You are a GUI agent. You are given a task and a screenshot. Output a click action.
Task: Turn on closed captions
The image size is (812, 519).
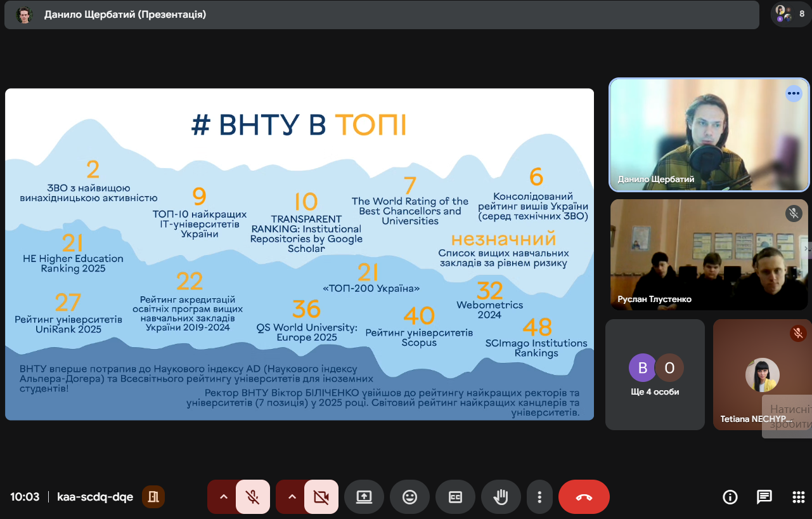tap(455, 497)
